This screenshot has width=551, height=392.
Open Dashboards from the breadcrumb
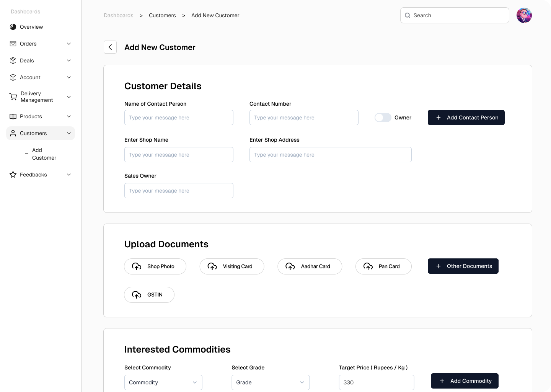118,15
